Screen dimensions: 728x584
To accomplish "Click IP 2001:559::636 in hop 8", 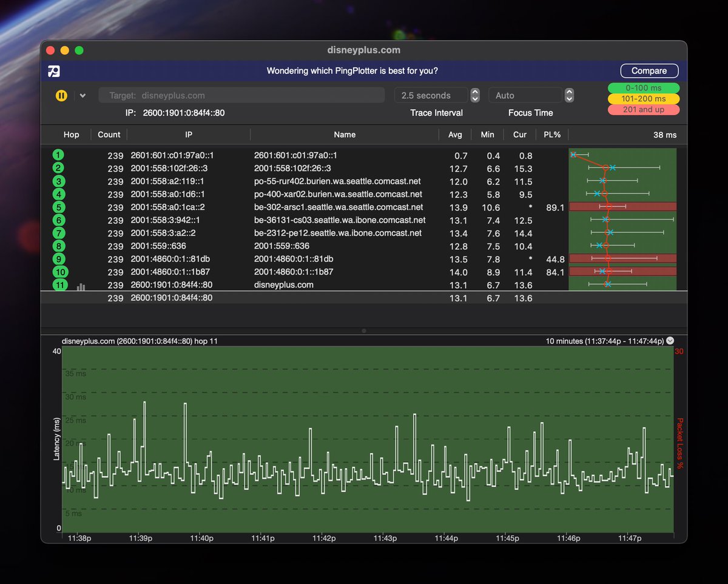I will 158,246.
